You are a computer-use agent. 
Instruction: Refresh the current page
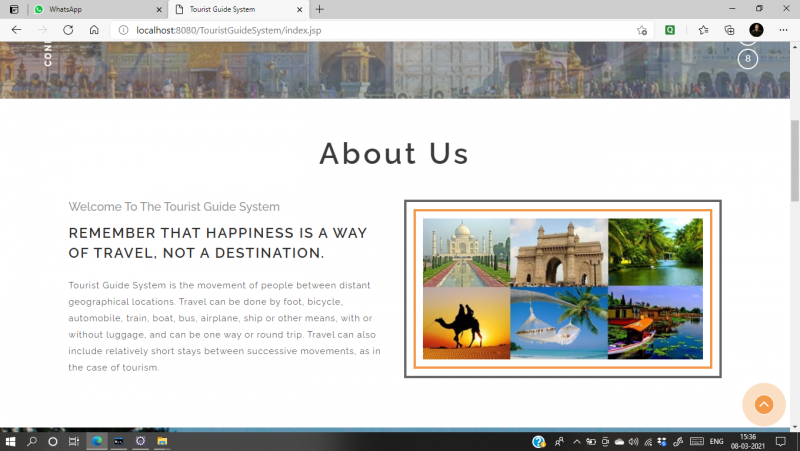click(x=68, y=30)
